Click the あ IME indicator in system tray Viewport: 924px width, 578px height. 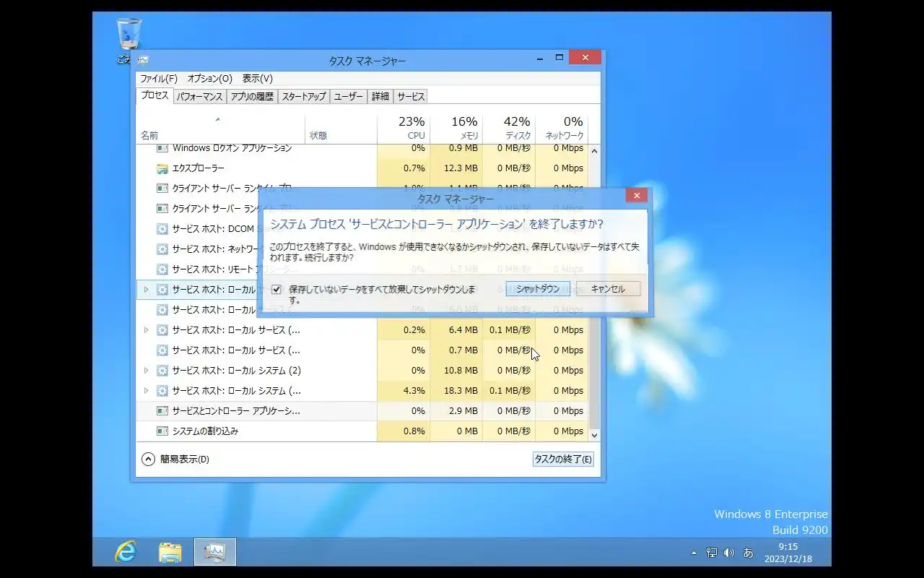(749, 553)
